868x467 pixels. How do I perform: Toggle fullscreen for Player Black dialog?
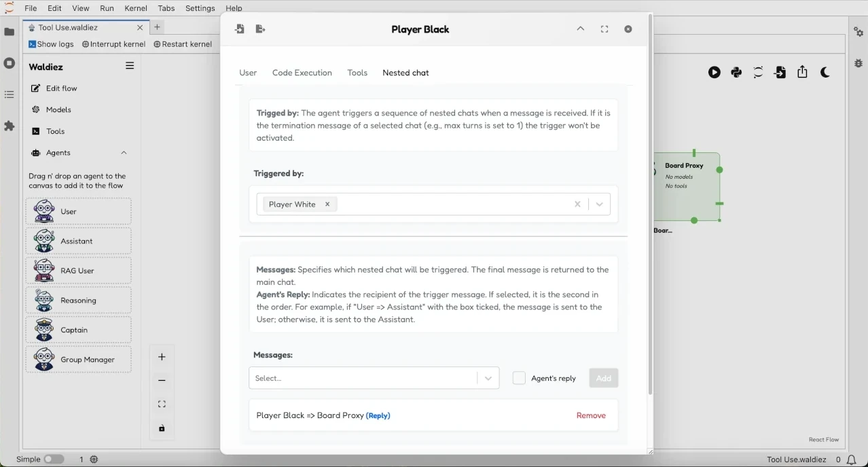pos(604,29)
